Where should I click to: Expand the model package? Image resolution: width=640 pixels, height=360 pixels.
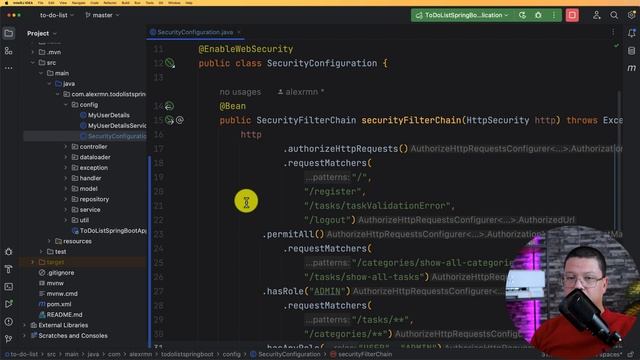coord(66,189)
